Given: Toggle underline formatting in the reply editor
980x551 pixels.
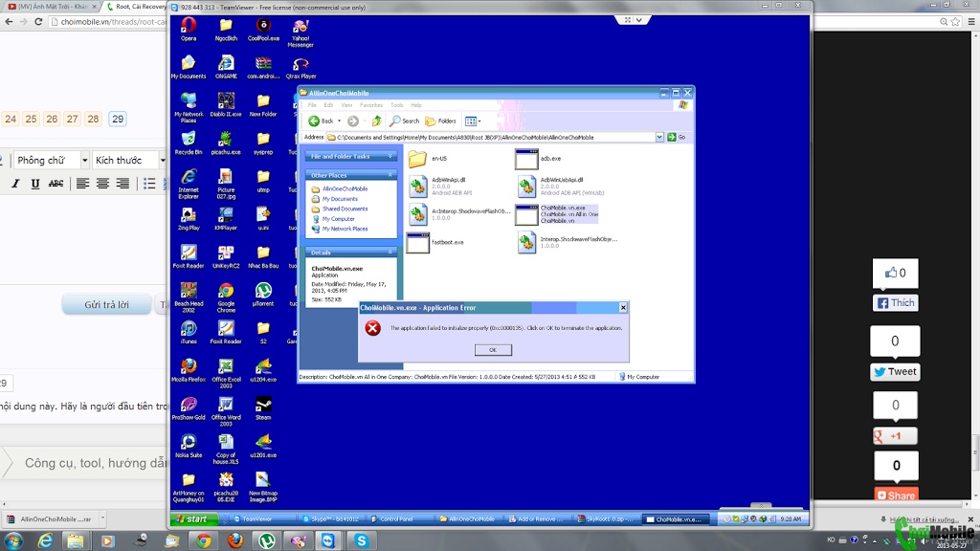Looking at the screenshot, I should click(x=35, y=183).
